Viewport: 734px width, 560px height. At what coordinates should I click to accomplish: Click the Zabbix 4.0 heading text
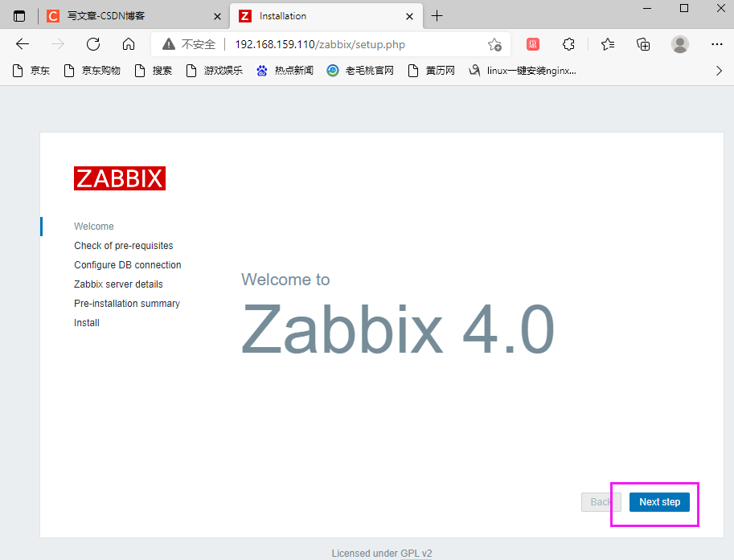coord(398,329)
